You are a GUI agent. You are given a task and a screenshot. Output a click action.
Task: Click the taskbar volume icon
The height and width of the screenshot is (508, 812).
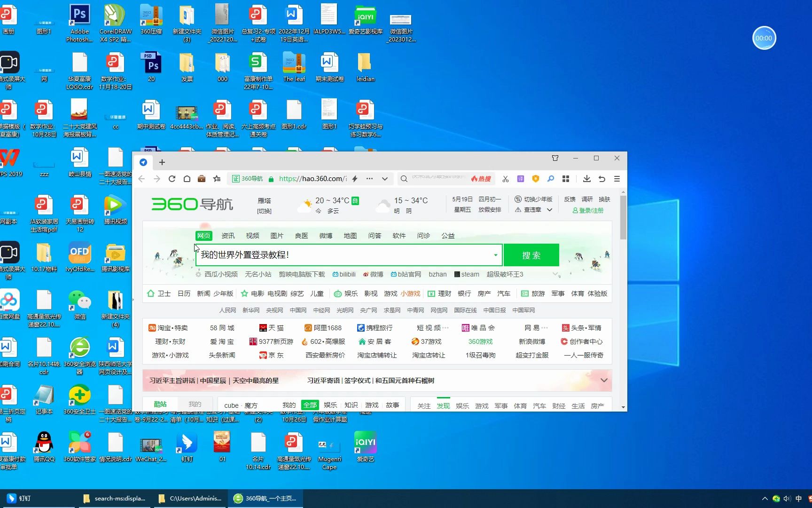point(787,499)
